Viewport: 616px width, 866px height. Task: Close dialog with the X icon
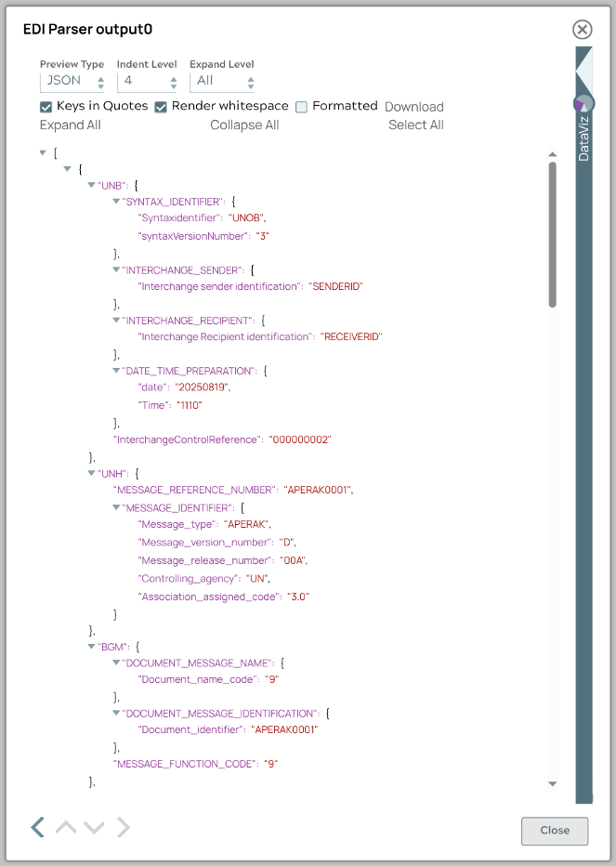583,30
